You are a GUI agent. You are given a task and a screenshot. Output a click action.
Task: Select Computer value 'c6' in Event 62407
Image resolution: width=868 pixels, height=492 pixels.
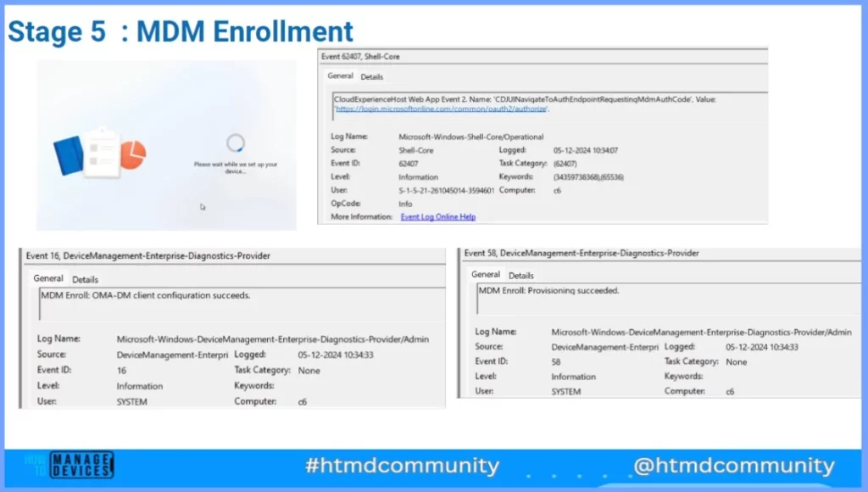pyautogui.click(x=557, y=191)
